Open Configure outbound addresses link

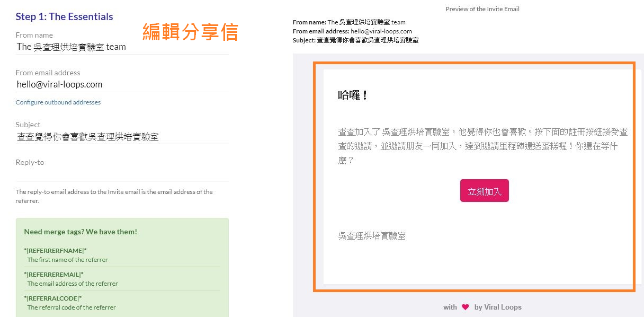point(58,102)
